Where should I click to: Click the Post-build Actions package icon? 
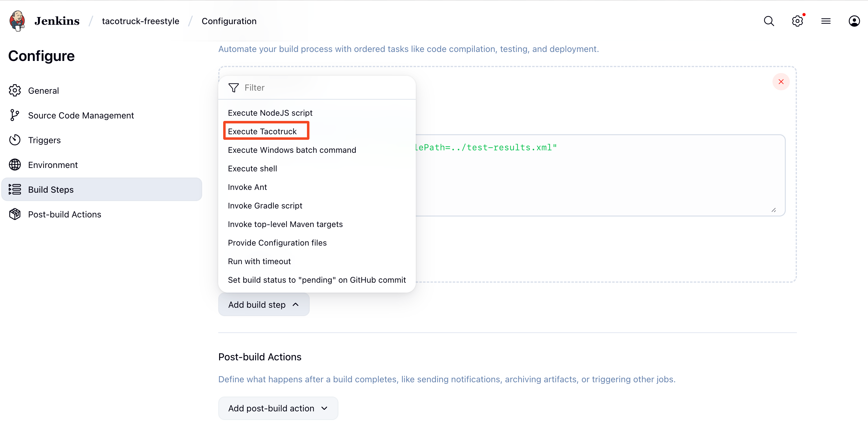[15, 214]
